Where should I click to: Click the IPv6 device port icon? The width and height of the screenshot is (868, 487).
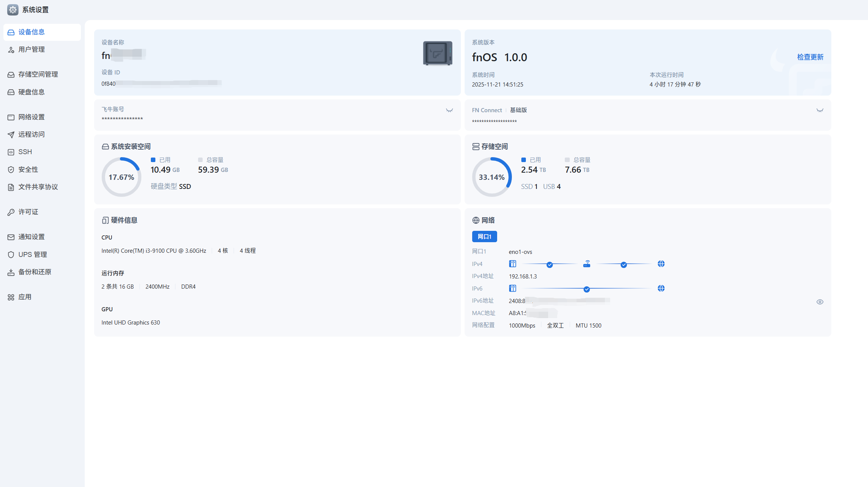point(512,289)
